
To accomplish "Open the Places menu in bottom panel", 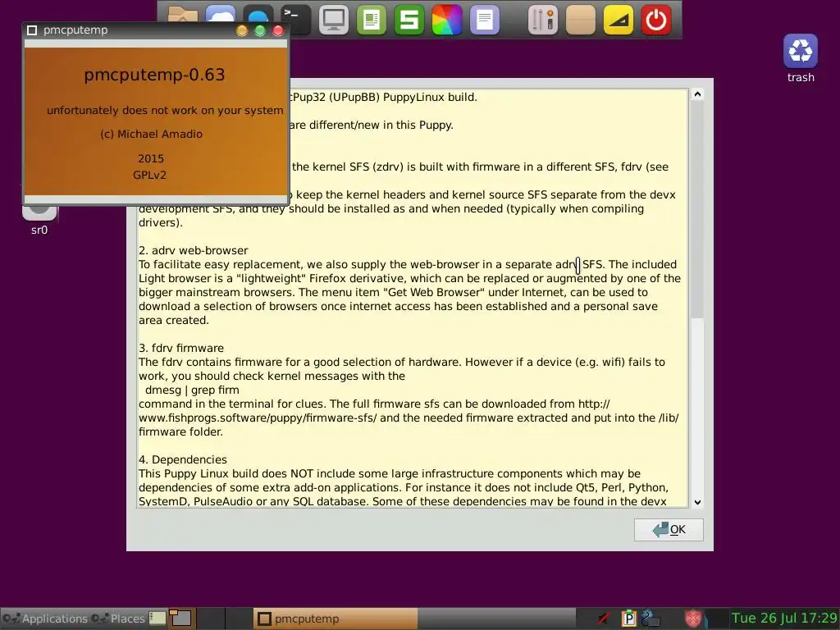I will tap(118, 619).
